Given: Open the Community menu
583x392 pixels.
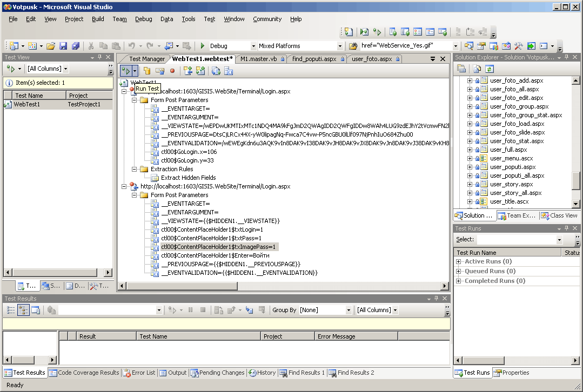Looking at the screenshot, I should coord(267,19).
